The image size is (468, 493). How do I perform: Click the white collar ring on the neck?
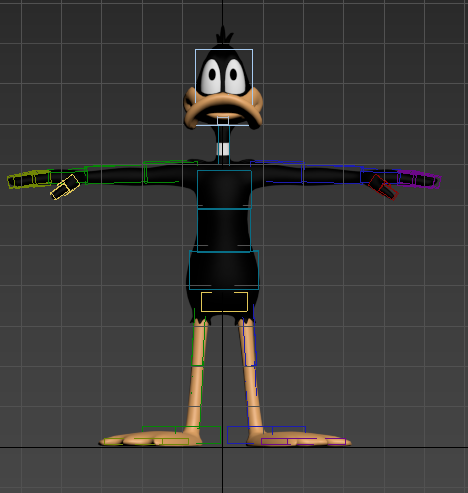223,149
